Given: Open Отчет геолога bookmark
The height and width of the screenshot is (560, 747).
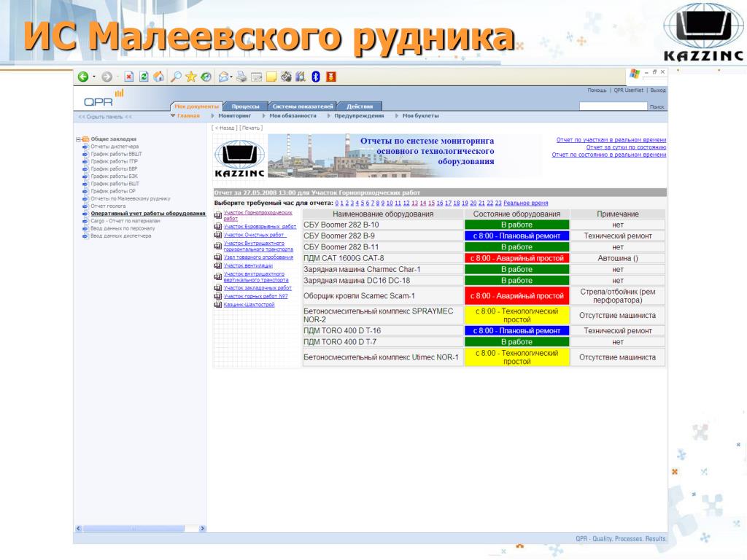Looking at the screenshot, I should tap(108, 206).
